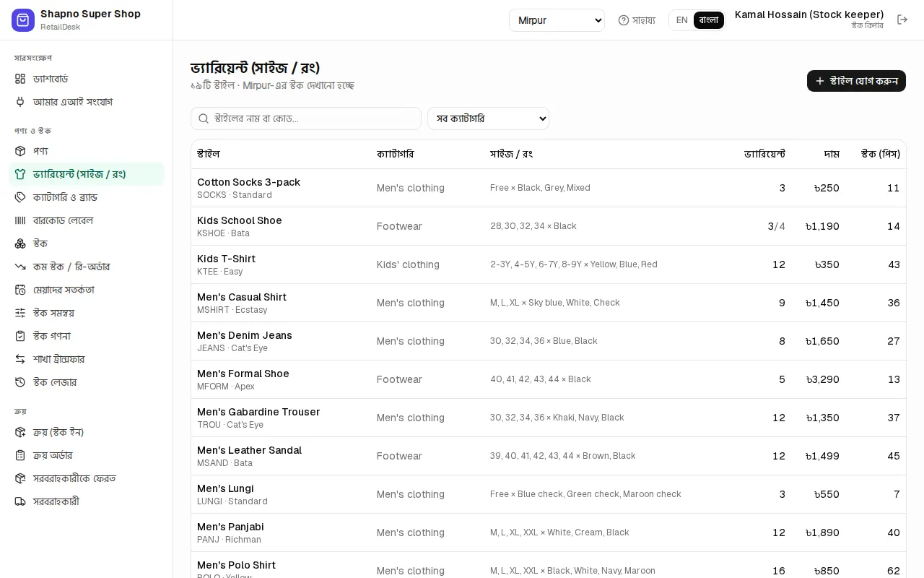Click the stacked boxes icon for স্টক
This screenshot has height=578, width=924.
click(20, 243)
